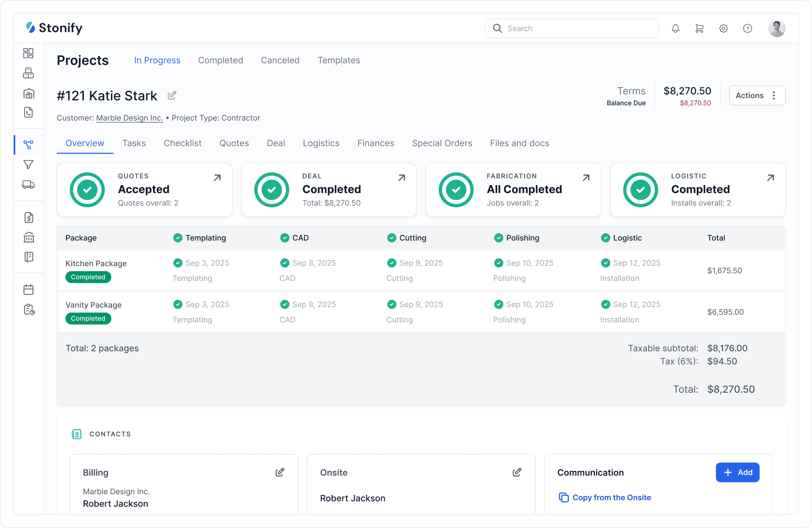Open the dashboard grid icon in sidebar
Viewport: 812px width, 528px height.
click(x=28, y=53)
